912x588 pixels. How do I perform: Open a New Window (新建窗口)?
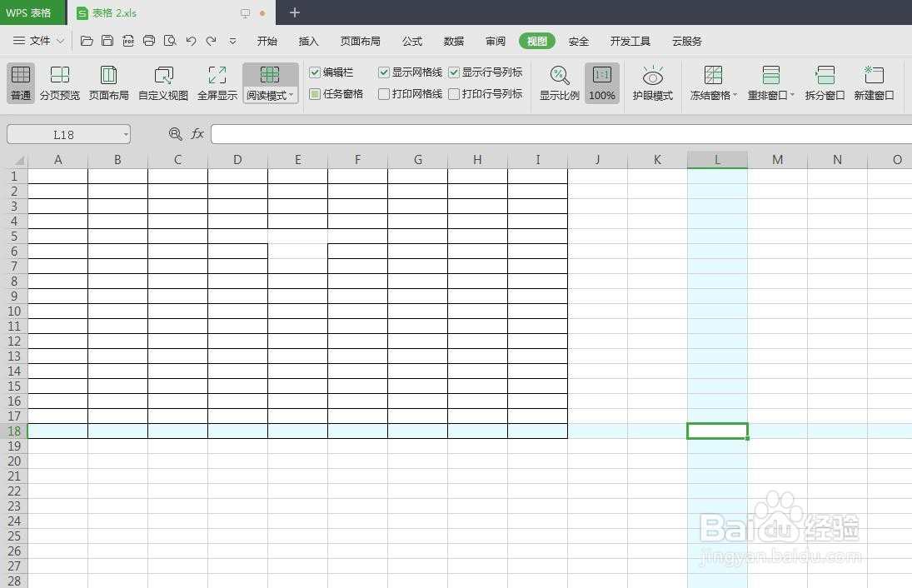pyautogui.click(x=874, y=82)
